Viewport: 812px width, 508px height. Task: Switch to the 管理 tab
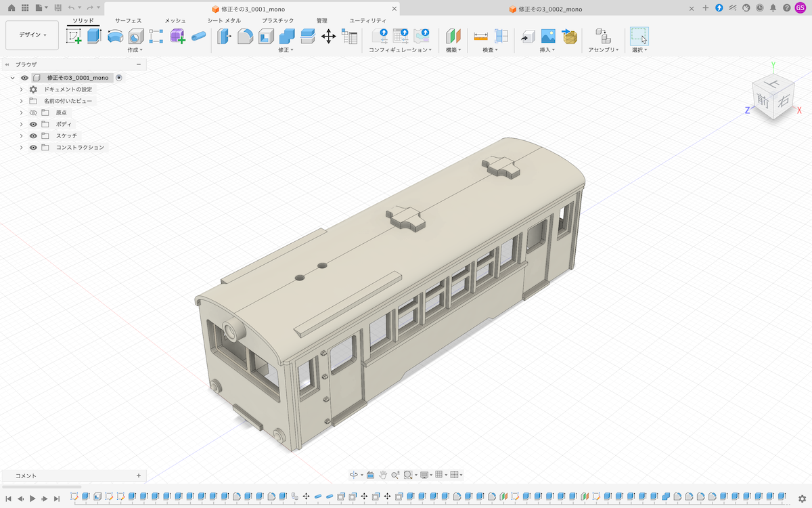(x=322, y=21)
